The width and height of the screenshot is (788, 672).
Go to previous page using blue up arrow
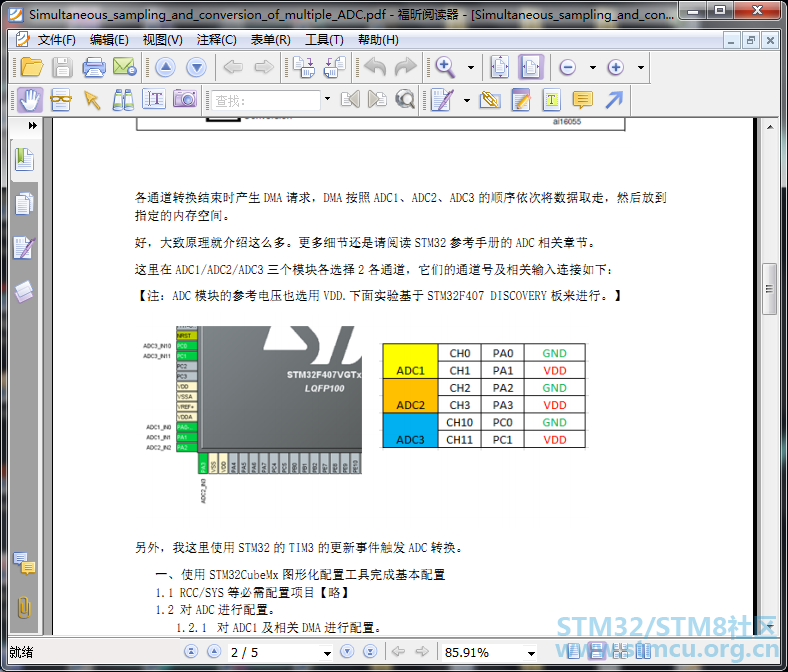[x=165, y=67]
